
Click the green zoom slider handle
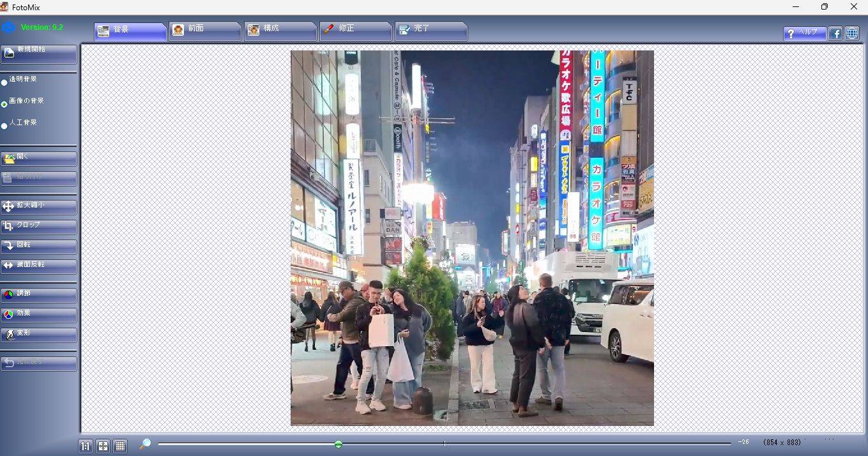pyautogui.click(x=339, y=444)
